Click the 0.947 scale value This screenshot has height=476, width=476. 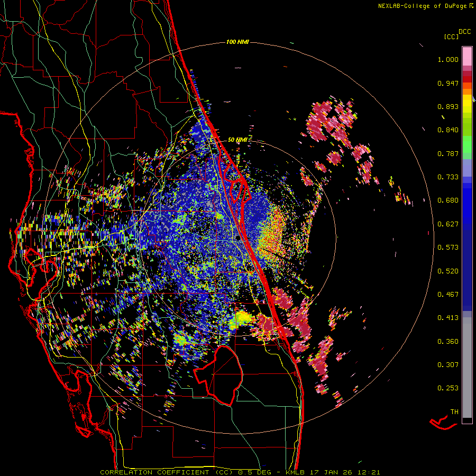coord(448,83)
